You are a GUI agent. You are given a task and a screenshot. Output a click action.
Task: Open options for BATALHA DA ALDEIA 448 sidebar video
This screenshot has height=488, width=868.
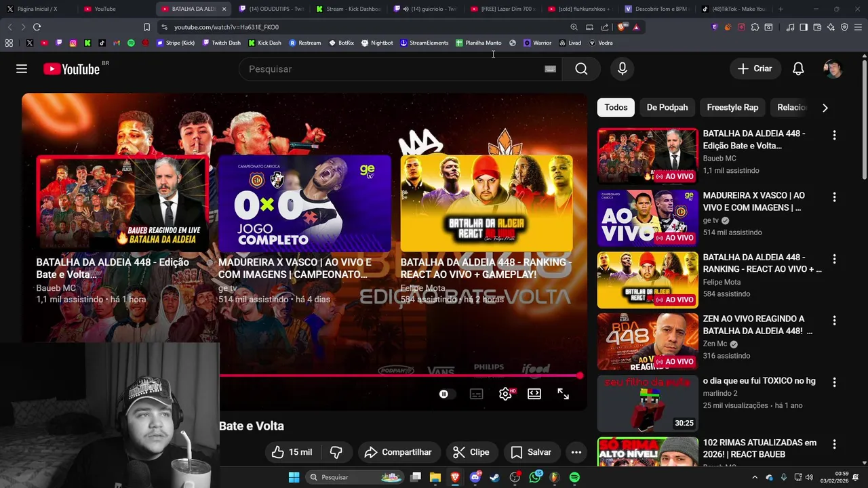834,136
